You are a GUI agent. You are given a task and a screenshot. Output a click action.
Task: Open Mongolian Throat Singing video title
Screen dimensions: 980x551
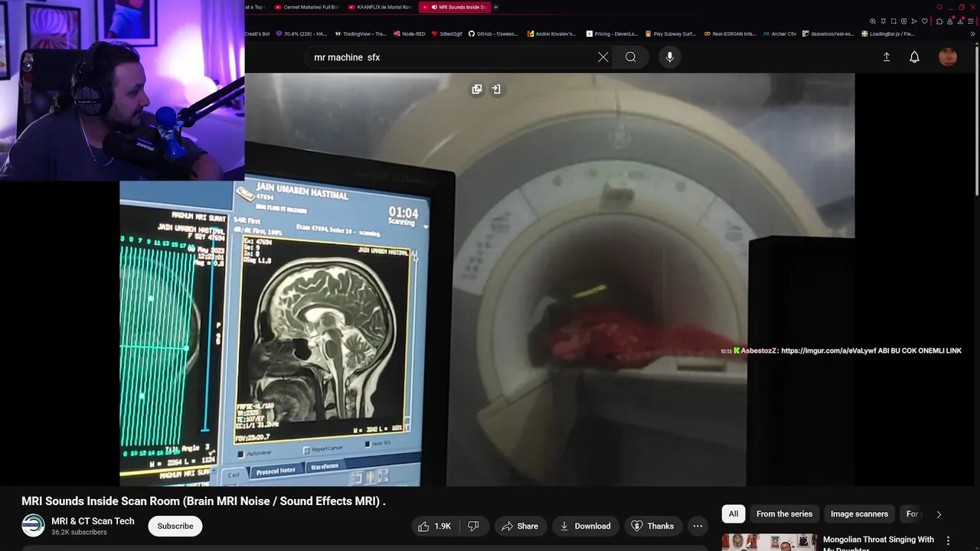[878, 543]
